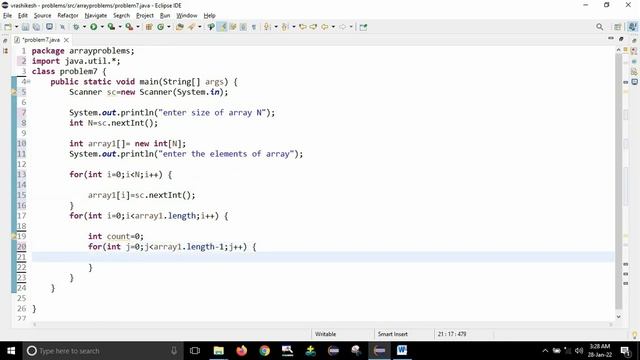Open Firefox from the taskbar
This screenshot has width=640, height=360.
(242, 351)
